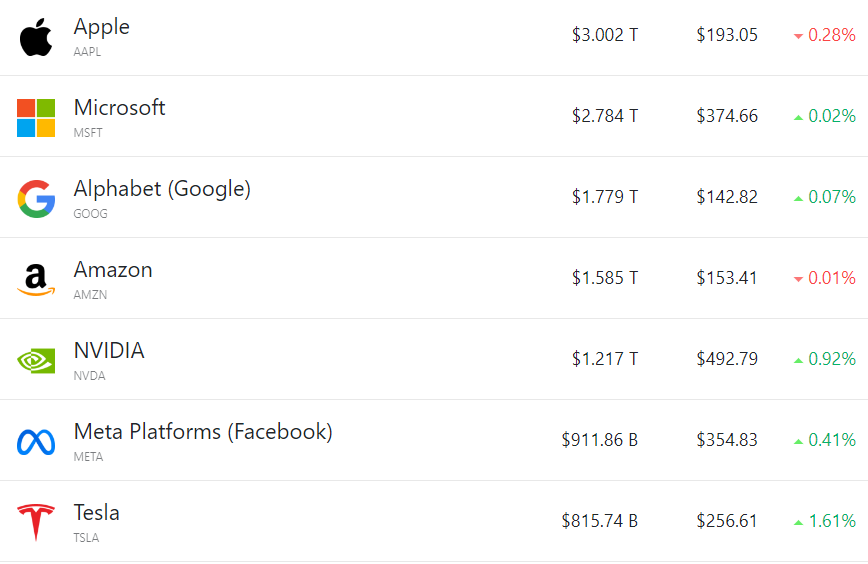
Task: Click the GOOG ticker symbol
Action: tap(91, 214)
